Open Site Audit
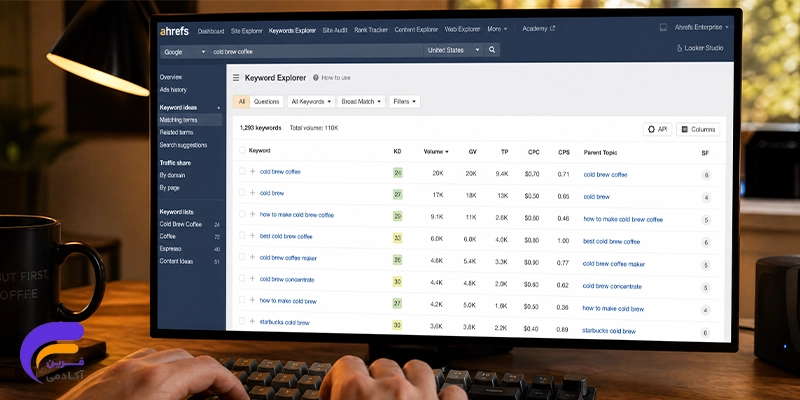 (335, 30)
